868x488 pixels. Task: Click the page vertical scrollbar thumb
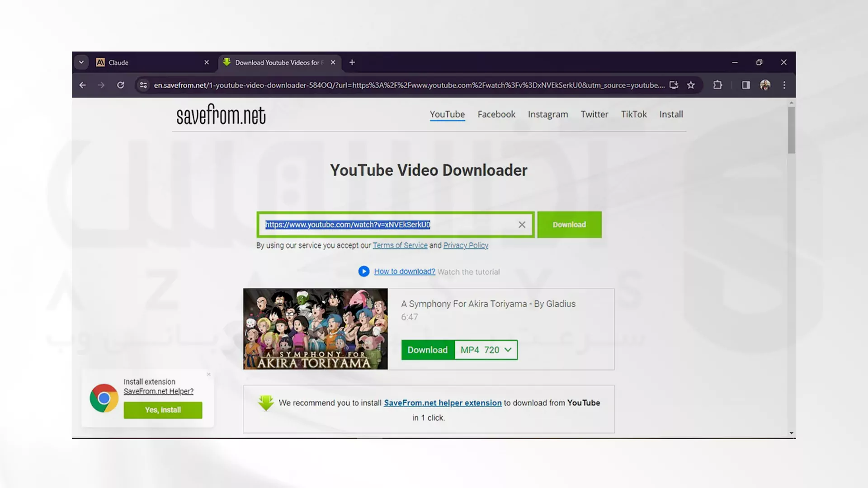(791, 130)
